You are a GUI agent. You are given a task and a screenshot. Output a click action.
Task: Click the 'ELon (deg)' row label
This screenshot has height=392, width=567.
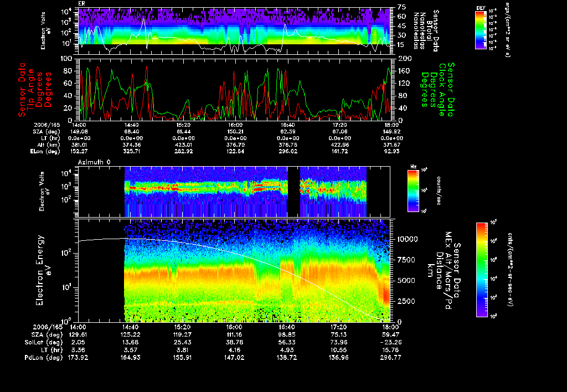(45, 152)
